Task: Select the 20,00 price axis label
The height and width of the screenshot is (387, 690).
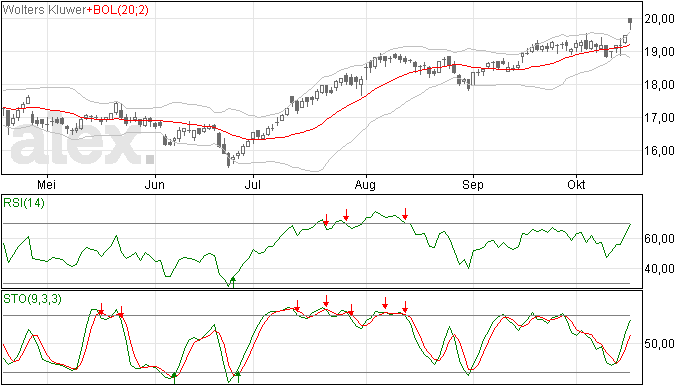Action: (659, 18)
